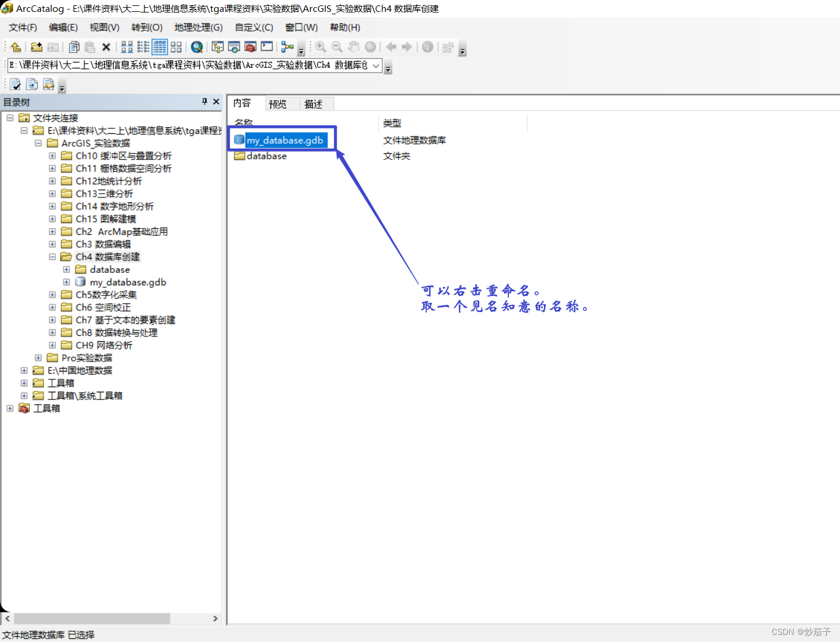Expand the E:\中国地理数据 connection node
The height and width of the screenshot is (642, 840).
pyautogui.click(x=24, y=370)
